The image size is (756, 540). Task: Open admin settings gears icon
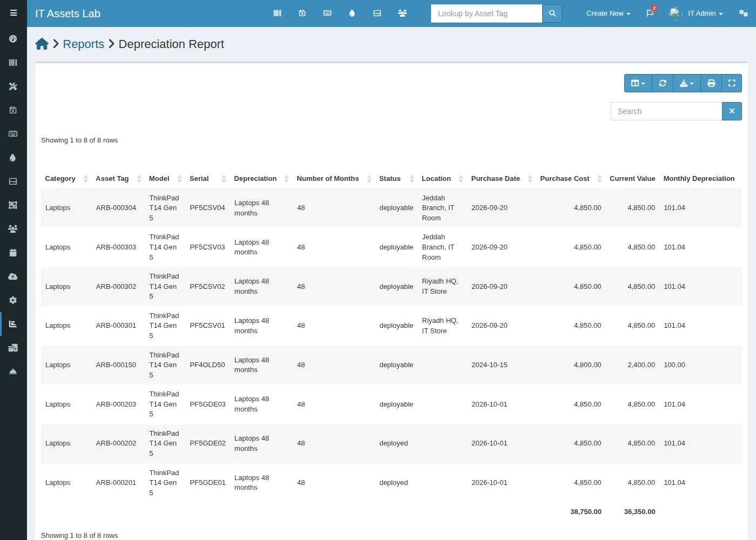(744, 13)
